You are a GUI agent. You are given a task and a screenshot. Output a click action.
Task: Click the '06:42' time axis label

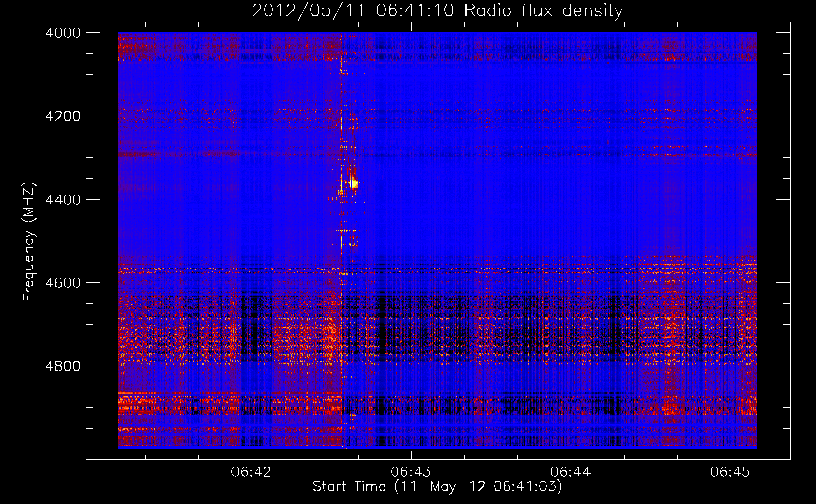click(x=251, y=472)
